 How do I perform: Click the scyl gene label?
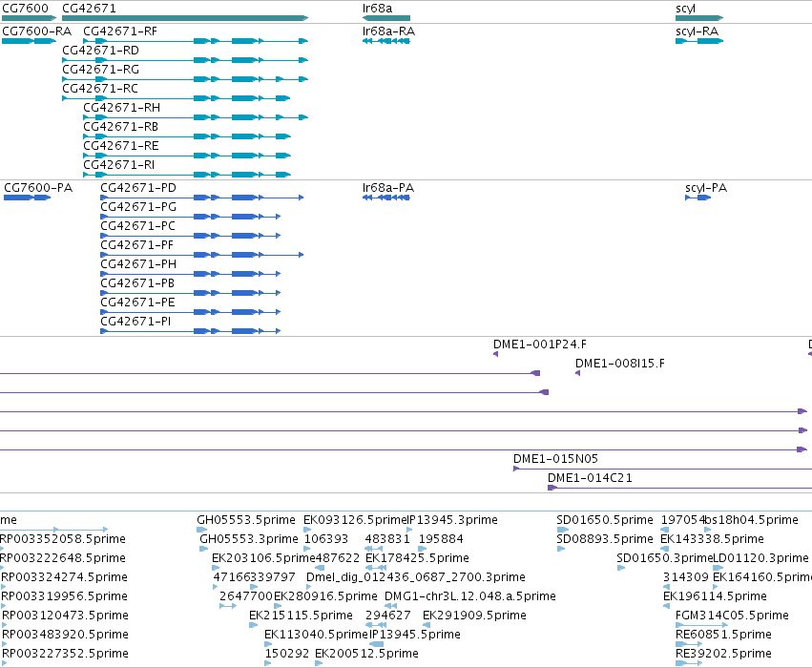(685, 9)
